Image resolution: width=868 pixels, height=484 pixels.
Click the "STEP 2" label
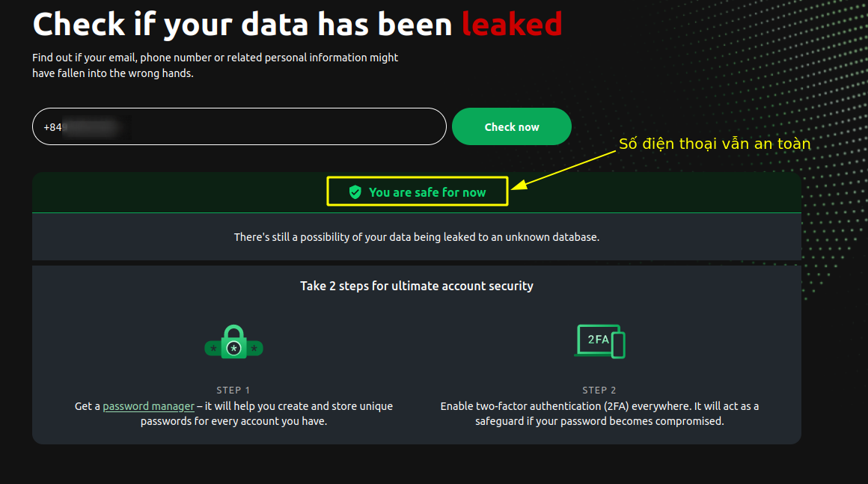(x=599, y=390)
